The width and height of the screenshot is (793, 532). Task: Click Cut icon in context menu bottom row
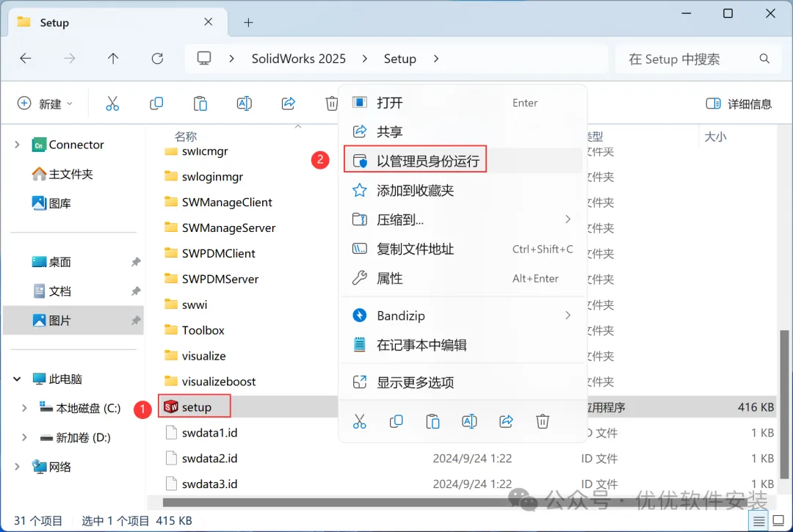[x=360, y=421]
